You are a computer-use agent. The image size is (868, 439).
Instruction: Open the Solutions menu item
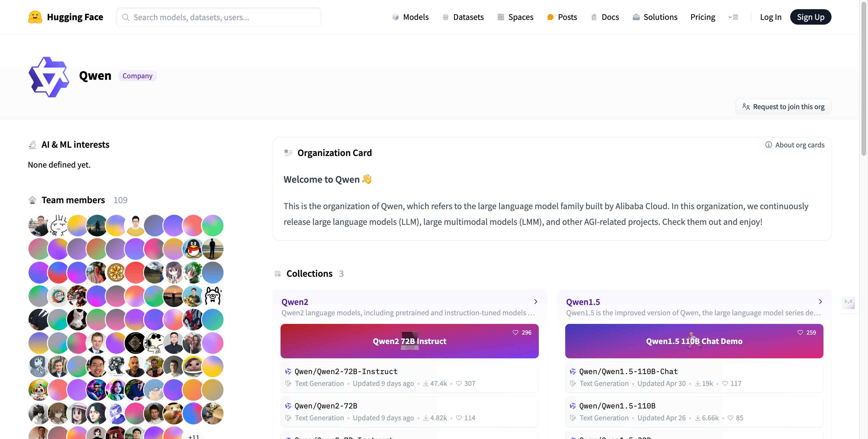point(655,17)
